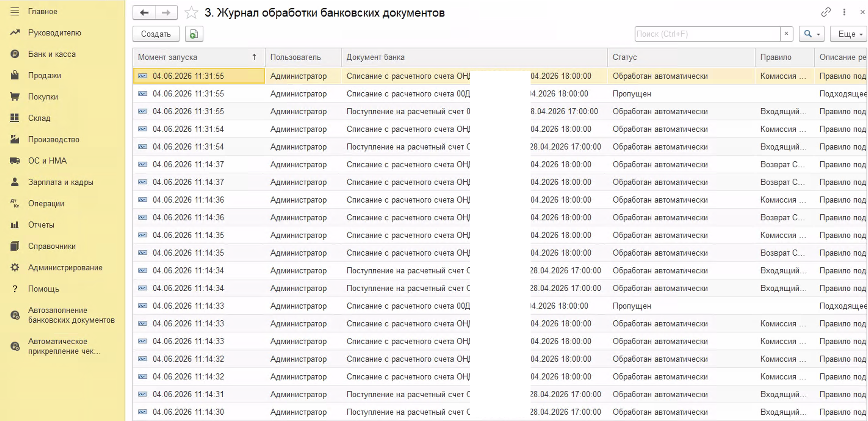Open Главное section
This screenshot has height=421, width=868.
(43, 12)
